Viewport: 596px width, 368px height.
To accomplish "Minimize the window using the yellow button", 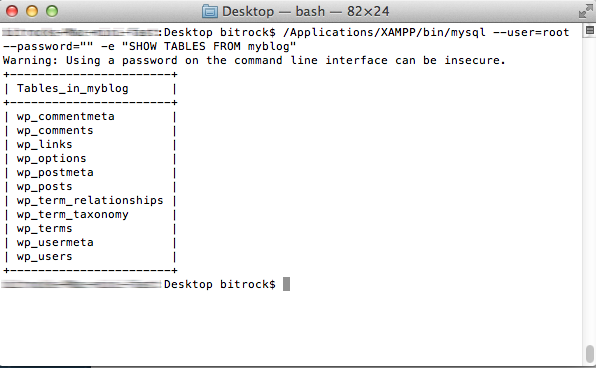I will click(32, 11).
